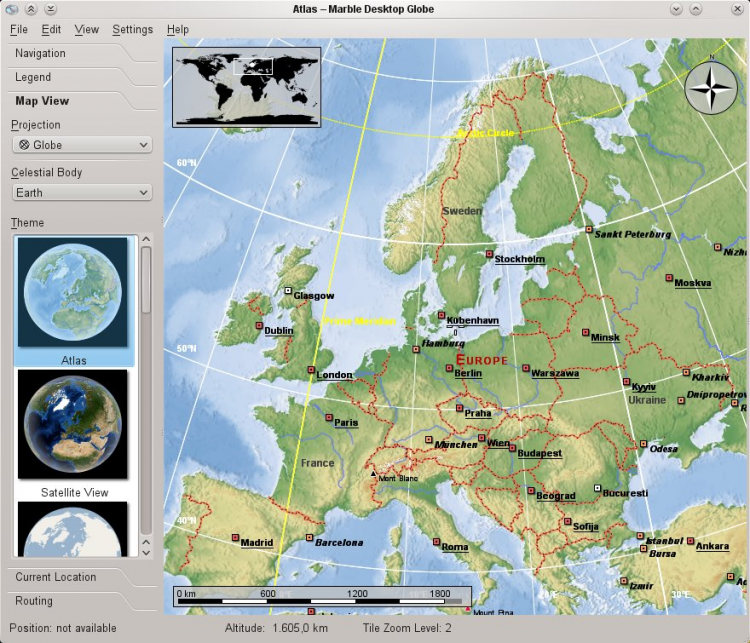The width and height of the screenshot is (750, 643).
Task: Click the Tile Zoom Level status text
Action: 407,628
